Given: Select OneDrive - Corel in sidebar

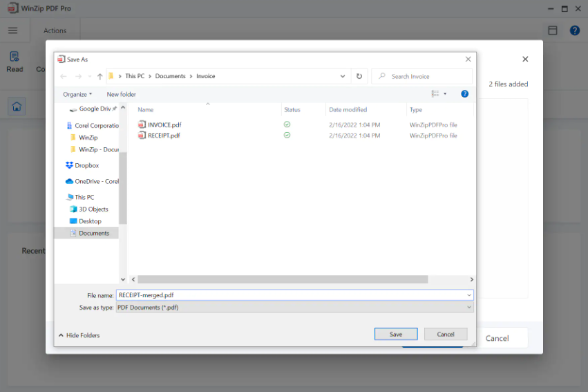Looking at the screenshot, I should click(x=93, y=182).
